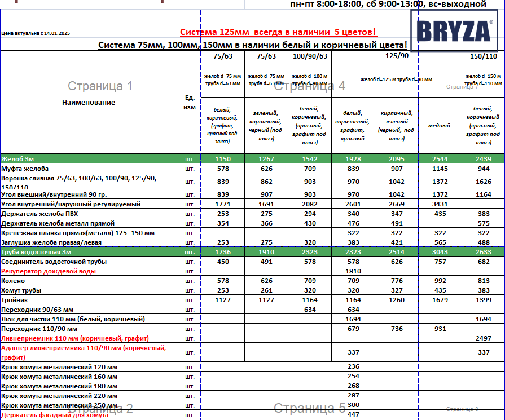Click price 1736 in Труба водосточная row
The width and height of the screenshot is (505, 420).
pyautogui.click(x=223, y=252)
